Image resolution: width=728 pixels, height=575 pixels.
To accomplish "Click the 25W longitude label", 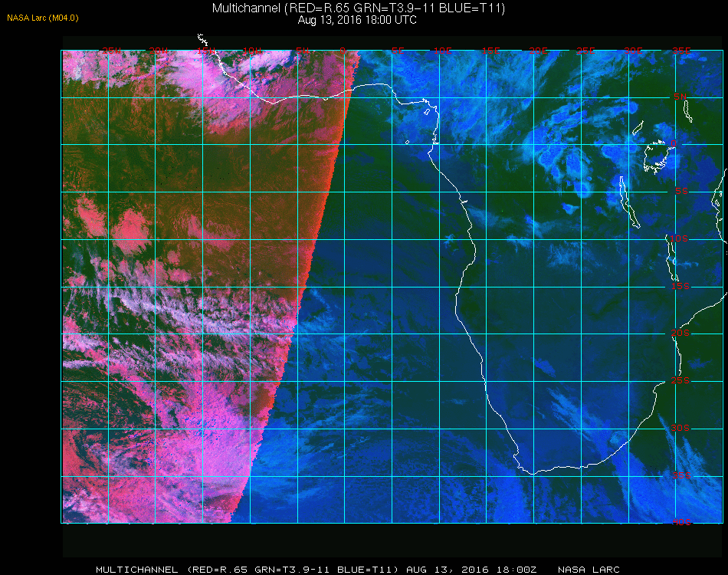I will pos(112,51).
